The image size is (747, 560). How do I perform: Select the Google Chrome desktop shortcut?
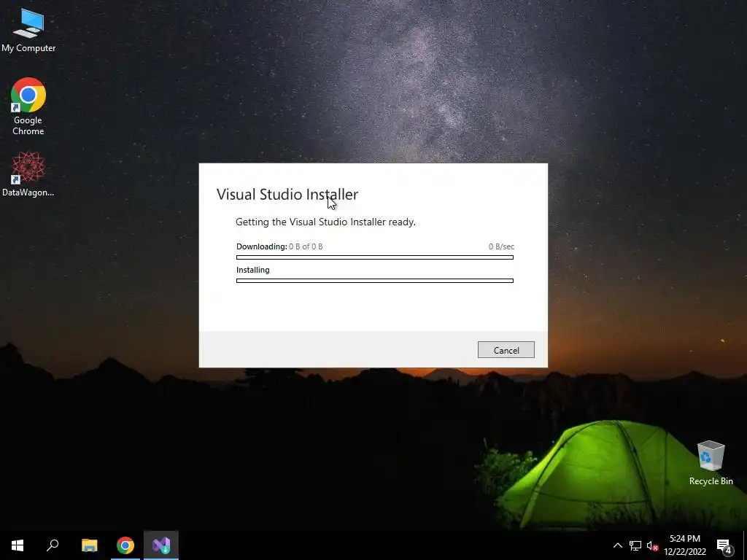[x=28, y=106]
